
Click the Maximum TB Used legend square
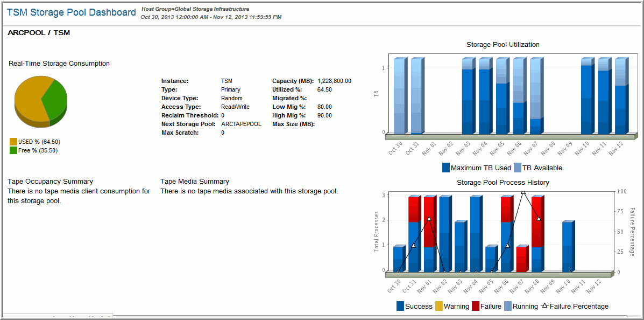pyautogui.click(x=446, y=168)
